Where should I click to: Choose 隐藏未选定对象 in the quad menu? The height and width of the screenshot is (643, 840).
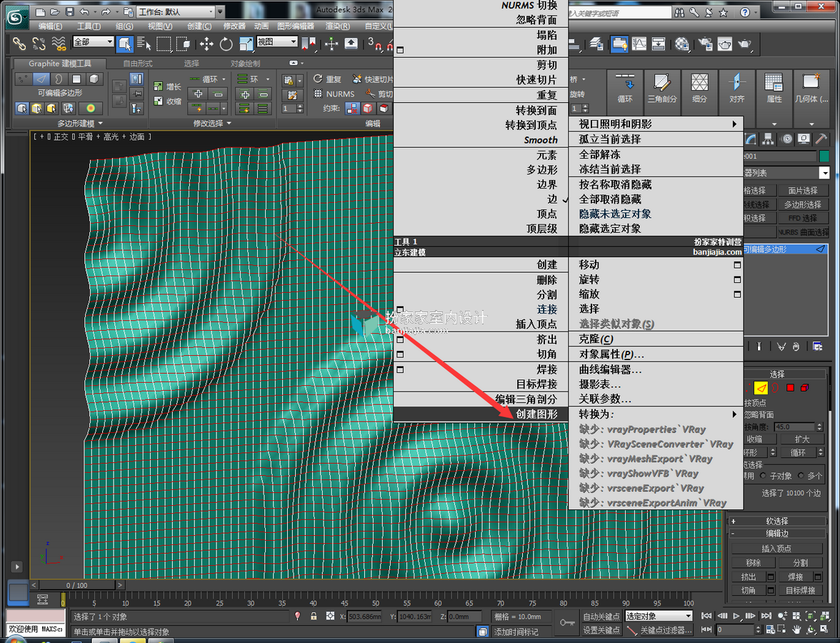click(615, 214)
